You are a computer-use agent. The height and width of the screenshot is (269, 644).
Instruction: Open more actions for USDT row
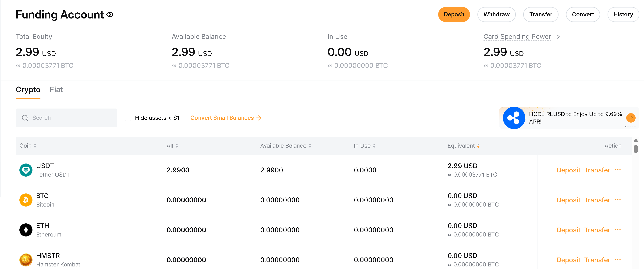tap(618, 170)
